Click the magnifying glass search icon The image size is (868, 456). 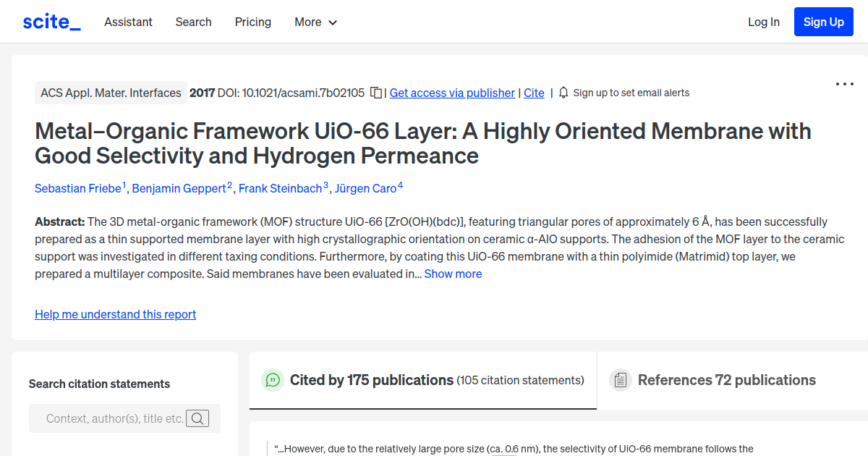point(197,418)
